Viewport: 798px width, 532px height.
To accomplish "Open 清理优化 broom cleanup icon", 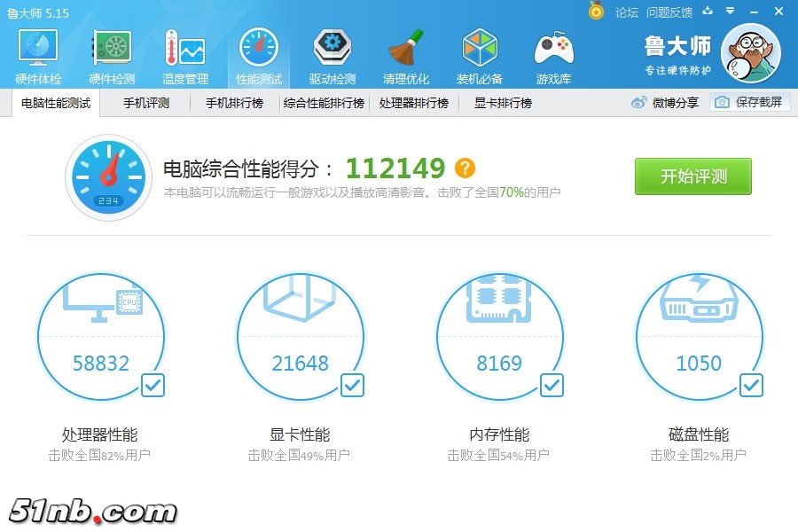I will tap(405, 56).
